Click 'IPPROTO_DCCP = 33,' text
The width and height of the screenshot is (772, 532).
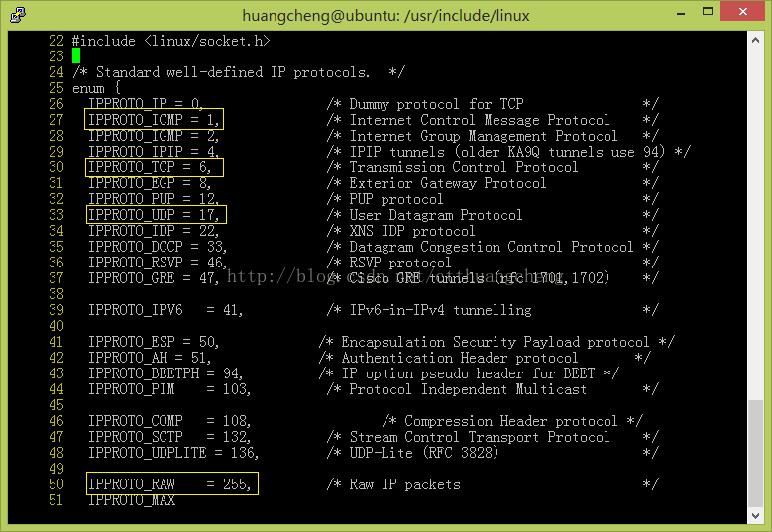pos(157,247)
